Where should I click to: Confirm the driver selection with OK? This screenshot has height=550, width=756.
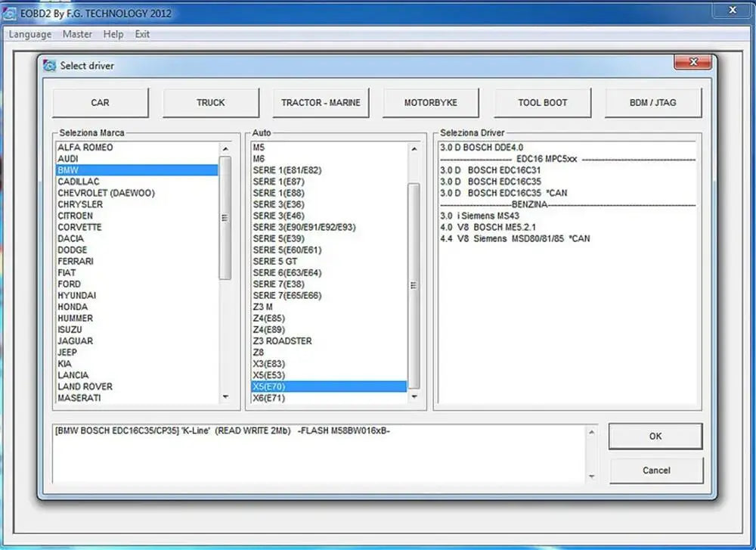(655, 437)
